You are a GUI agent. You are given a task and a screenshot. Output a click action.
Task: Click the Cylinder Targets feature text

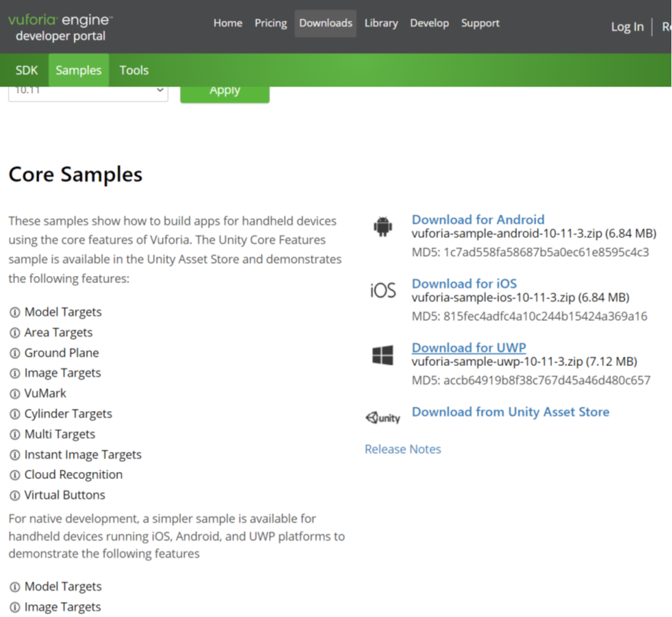pyautogui.click(x=68, y=413)
